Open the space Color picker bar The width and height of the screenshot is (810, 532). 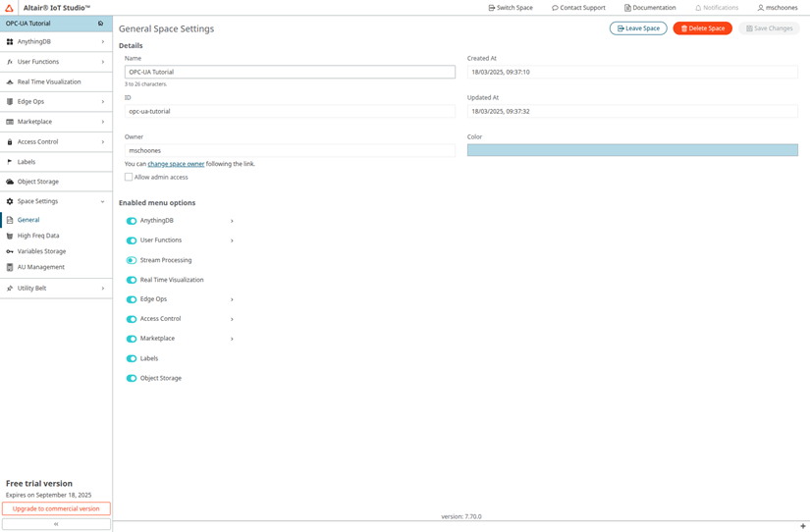point(632,150)
